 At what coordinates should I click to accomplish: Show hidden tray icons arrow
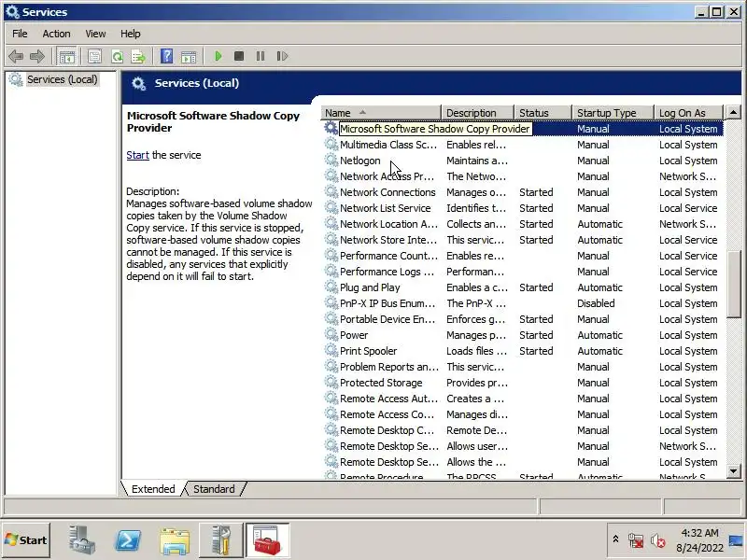pyautogui.click(x=615, y=539)
